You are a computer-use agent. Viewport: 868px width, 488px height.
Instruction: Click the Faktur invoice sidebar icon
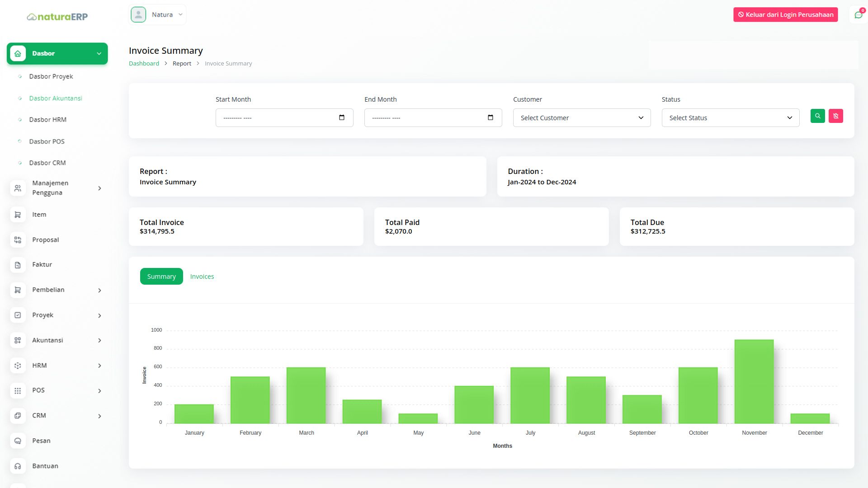[x=18, y=265]
